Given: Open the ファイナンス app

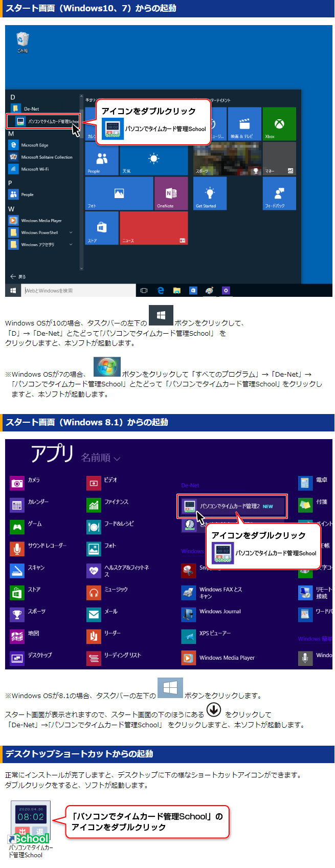Looking at the screenshot, I should click(x=108, y=505).
